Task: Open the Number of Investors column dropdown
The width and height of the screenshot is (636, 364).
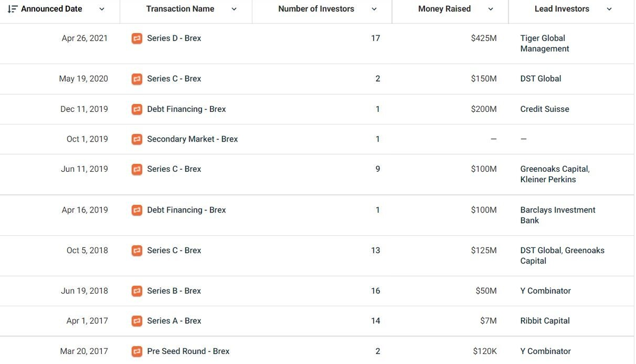Action: 374,9
